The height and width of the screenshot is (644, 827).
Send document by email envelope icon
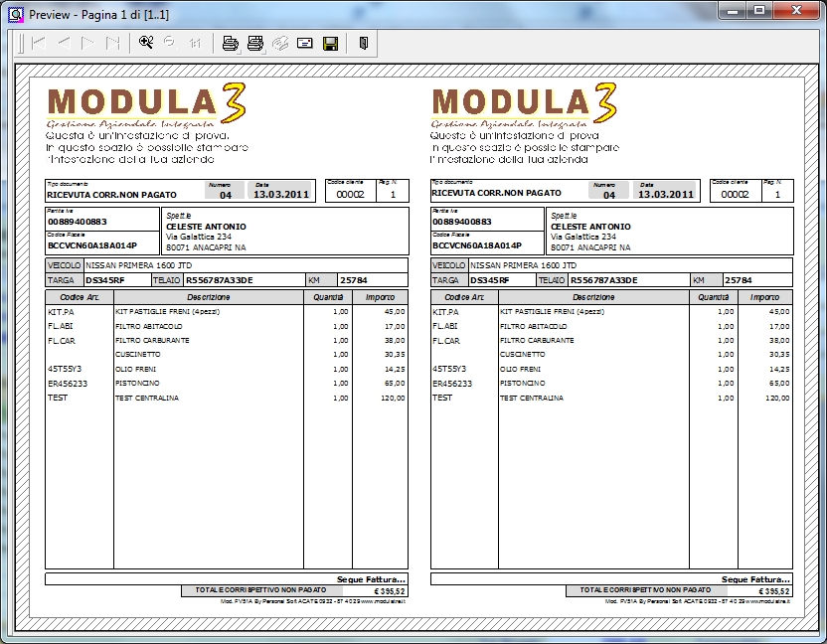click(x=305, y=44)
